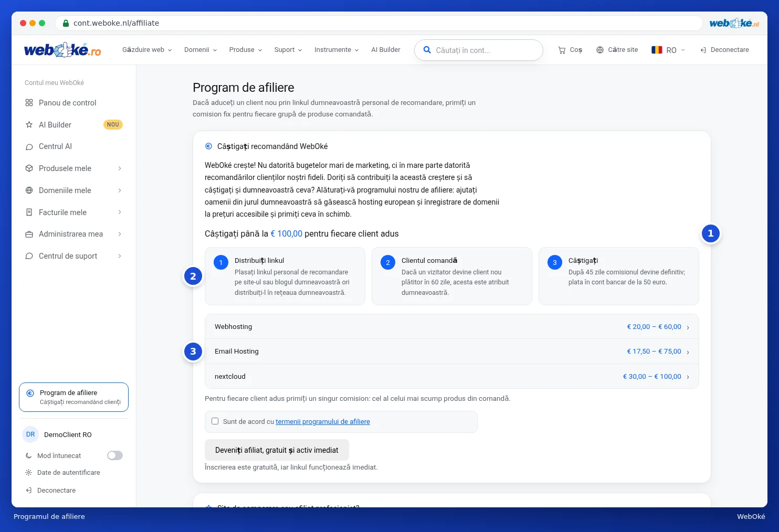Open the Instrumente dropdown menu

[x=336, y=50]
